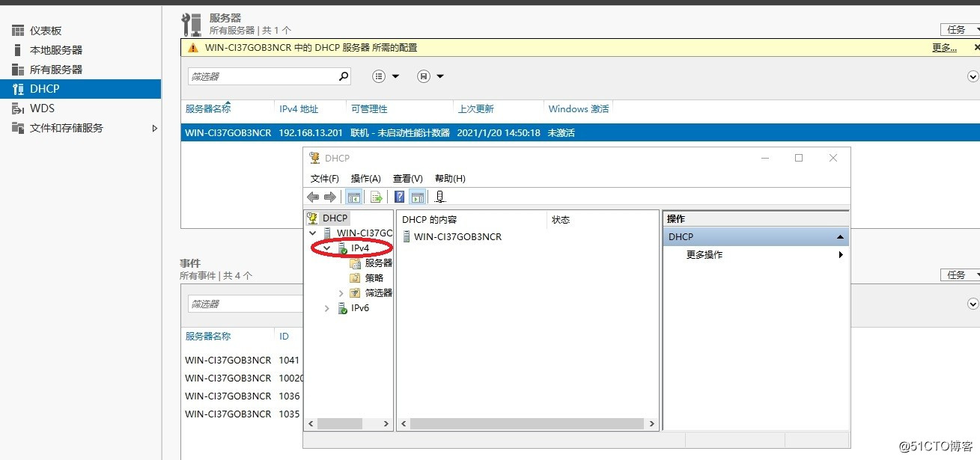Dismiss the DHCP configuration notification bar
The height and width of the screenshot is (460, 980).
pos(976,47)
